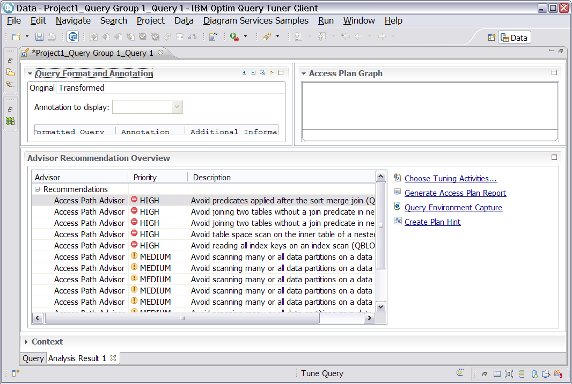Click the Generate Access Plan Report link
Image resolution: width=572 pixels, height=384 pixels.
(455, 193)
